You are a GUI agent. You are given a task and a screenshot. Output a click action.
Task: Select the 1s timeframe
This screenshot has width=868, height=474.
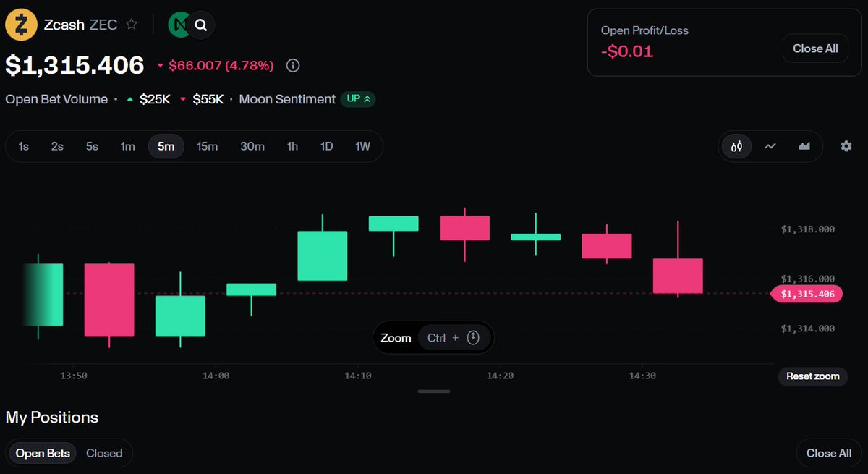tap(24, 146)
